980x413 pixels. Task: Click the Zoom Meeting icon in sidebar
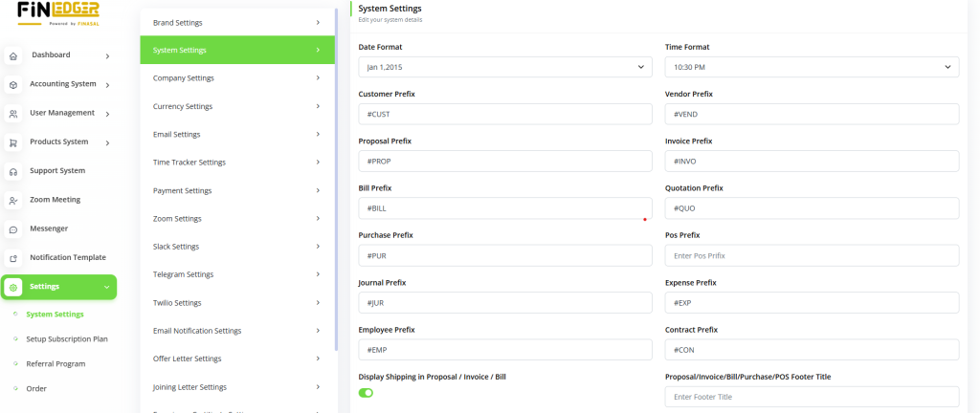click(x=13, y=201)
